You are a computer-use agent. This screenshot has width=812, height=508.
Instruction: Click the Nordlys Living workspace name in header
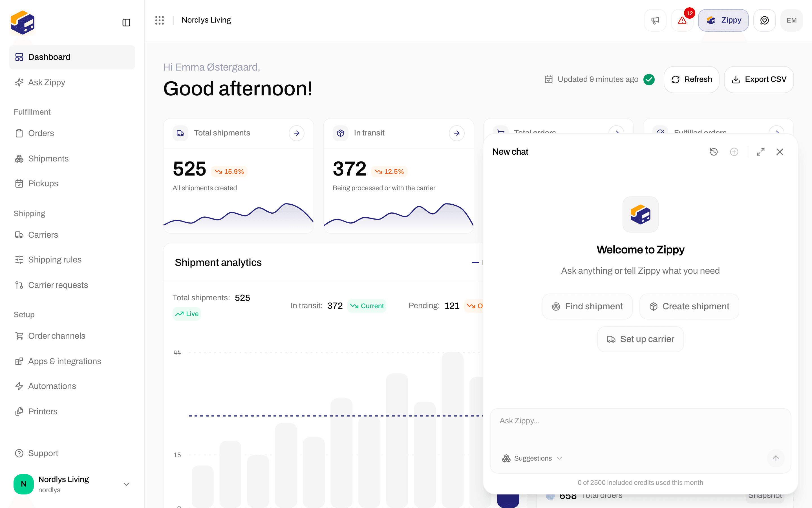pos(206,20)
